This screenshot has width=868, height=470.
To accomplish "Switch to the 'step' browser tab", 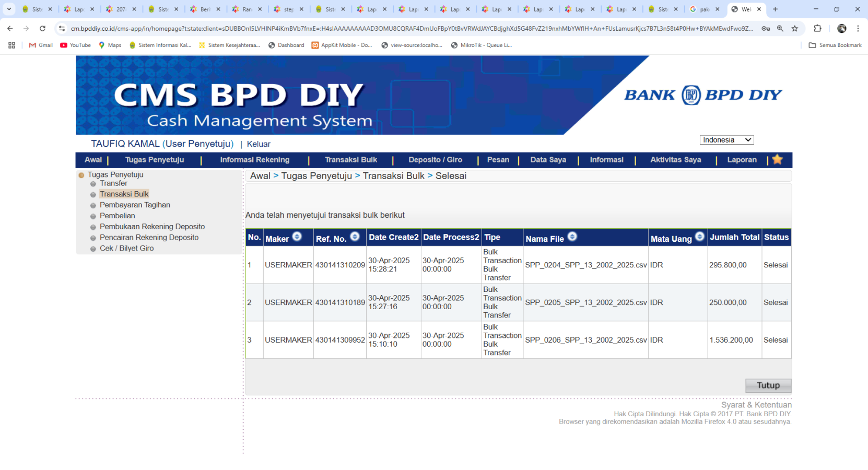I will [288, 9].
